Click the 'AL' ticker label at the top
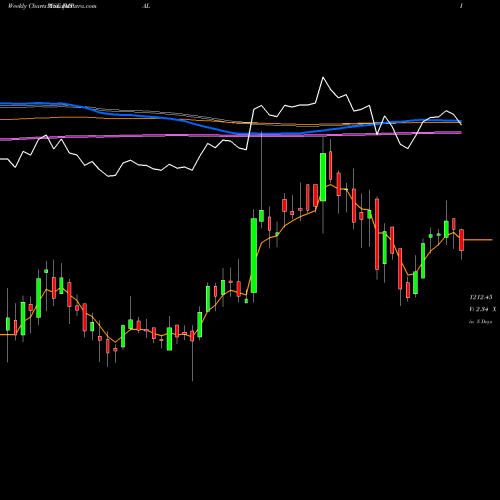500x500 pixels. (x=146, y=6)
